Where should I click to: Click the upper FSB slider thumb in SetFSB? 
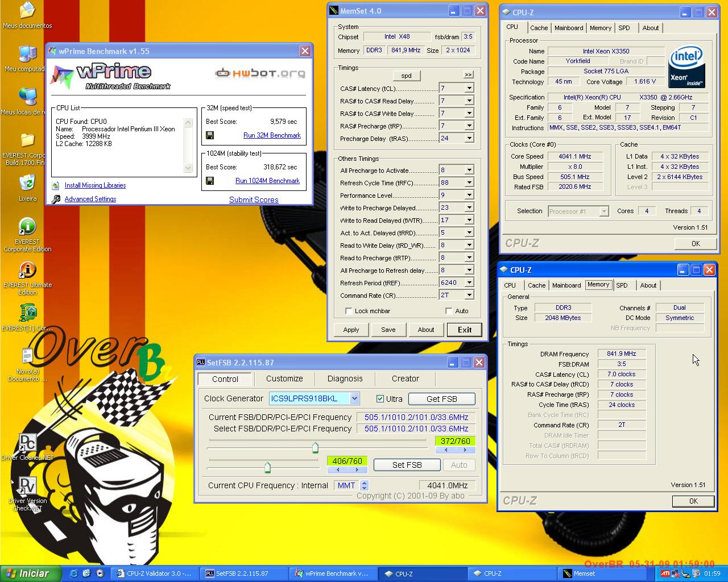315,448
